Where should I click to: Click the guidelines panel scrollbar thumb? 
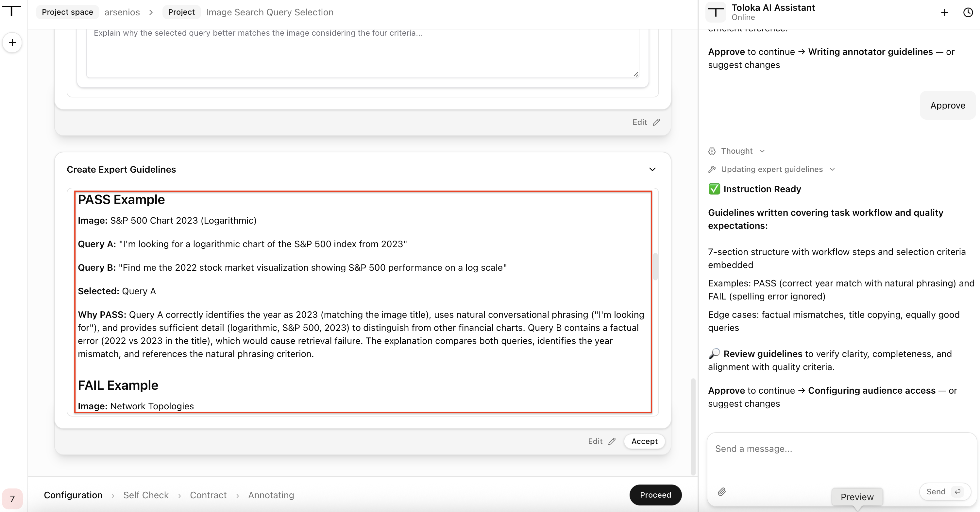(655, 266)
